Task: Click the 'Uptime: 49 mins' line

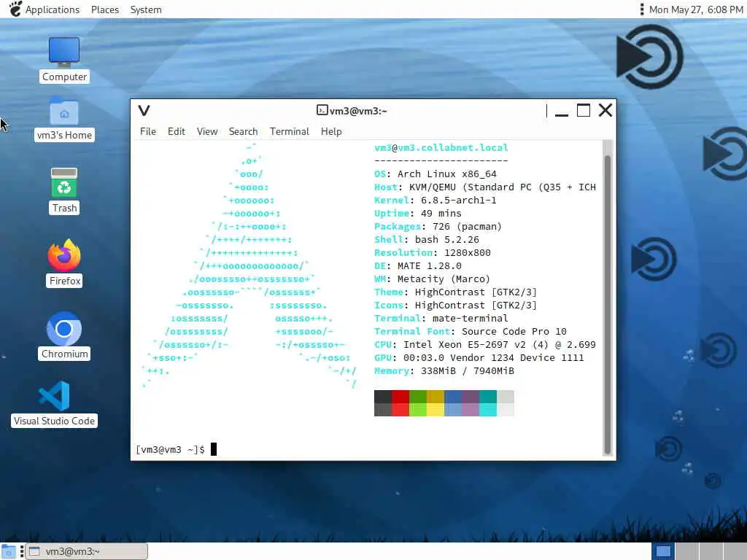Action: click(418, 214)
